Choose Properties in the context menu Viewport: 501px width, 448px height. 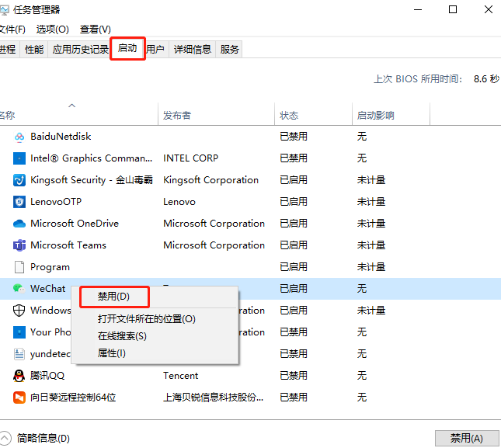(x=112, y=353)
